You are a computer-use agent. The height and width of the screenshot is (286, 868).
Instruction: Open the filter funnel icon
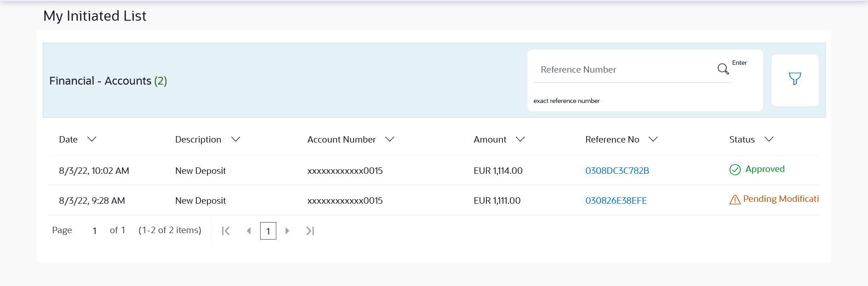pos(794,79)
